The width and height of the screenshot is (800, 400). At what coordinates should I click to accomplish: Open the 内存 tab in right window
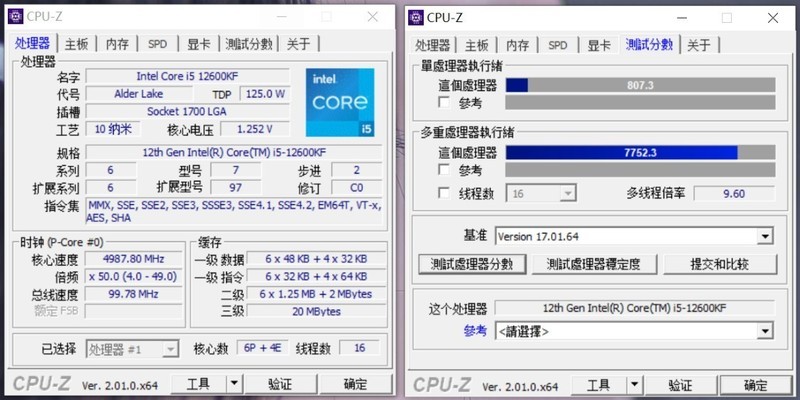coord(518,45)
